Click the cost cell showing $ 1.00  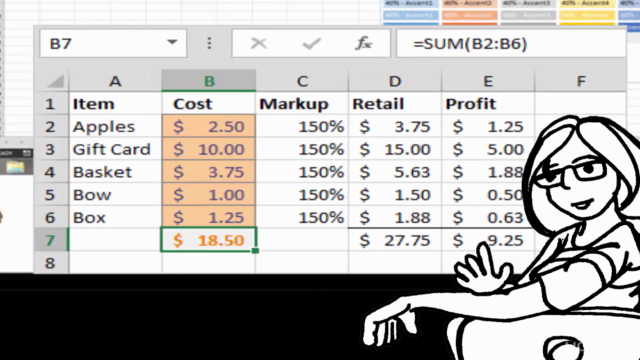(209, 195)
